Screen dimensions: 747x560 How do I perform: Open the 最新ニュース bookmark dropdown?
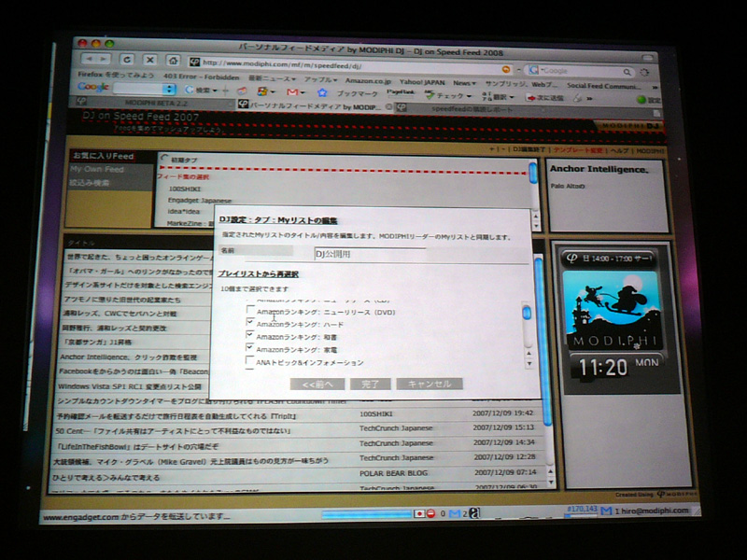point(272,78)
